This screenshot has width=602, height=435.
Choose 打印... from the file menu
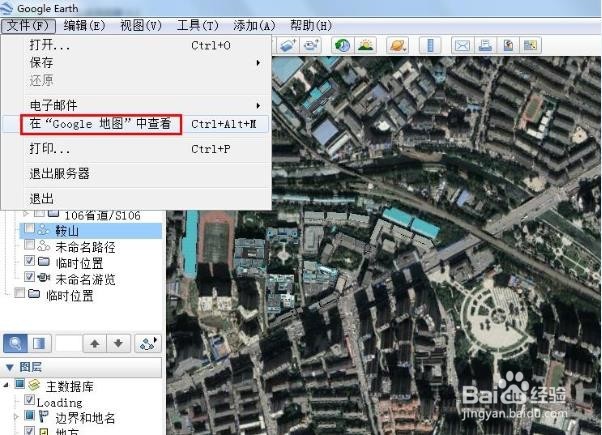(136, 149)
